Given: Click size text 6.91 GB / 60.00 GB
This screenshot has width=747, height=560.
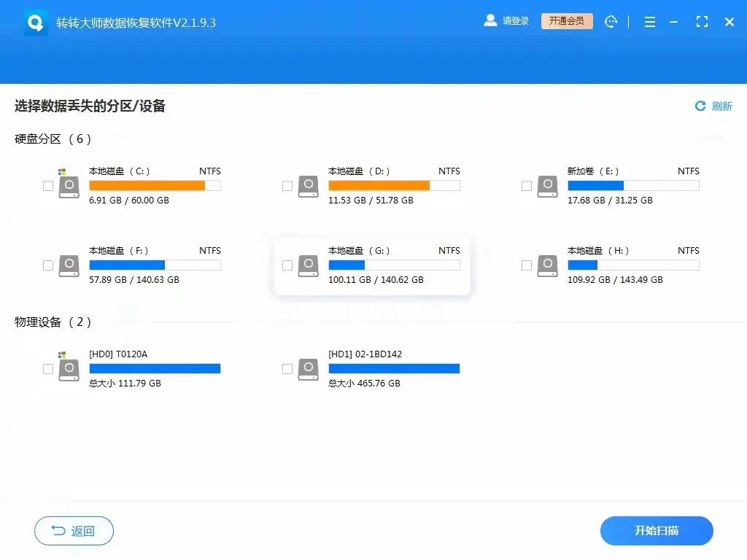Looking at the screenshot, I should pyautogui.click(x=129, y=200).
